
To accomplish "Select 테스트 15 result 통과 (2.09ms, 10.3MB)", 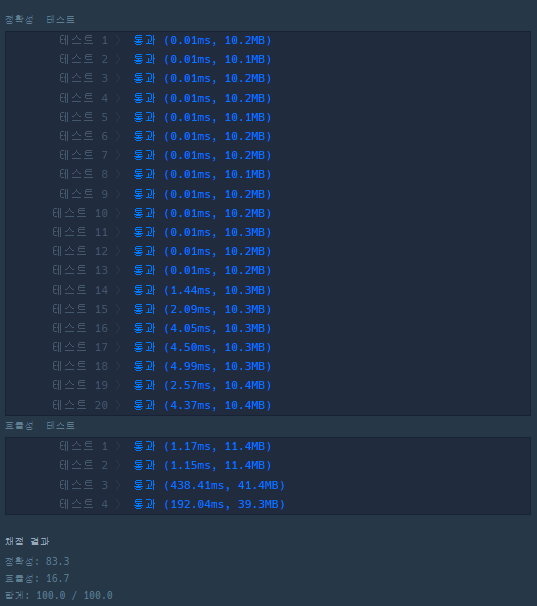I will [x=203, y=309].
